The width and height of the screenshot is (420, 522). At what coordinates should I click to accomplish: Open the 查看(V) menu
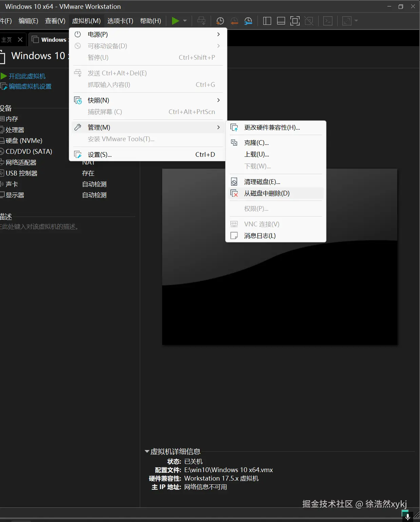click(55, 21)
